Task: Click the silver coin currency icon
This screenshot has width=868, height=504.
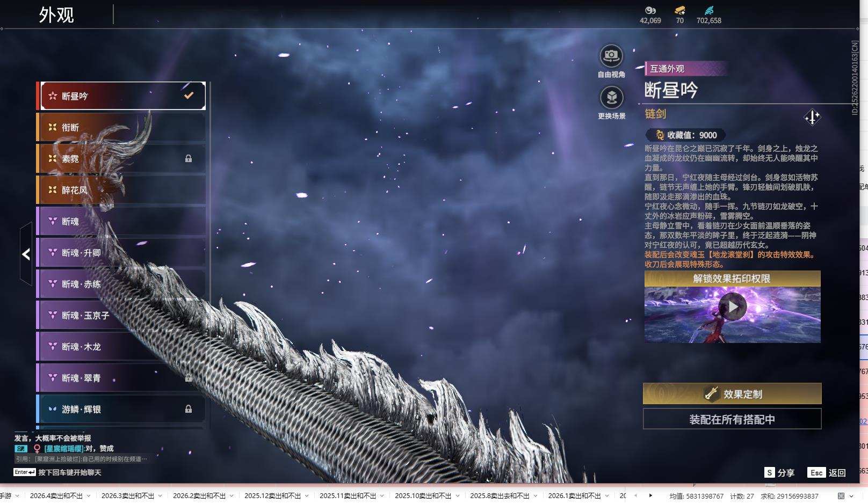Action: [650, 10]
